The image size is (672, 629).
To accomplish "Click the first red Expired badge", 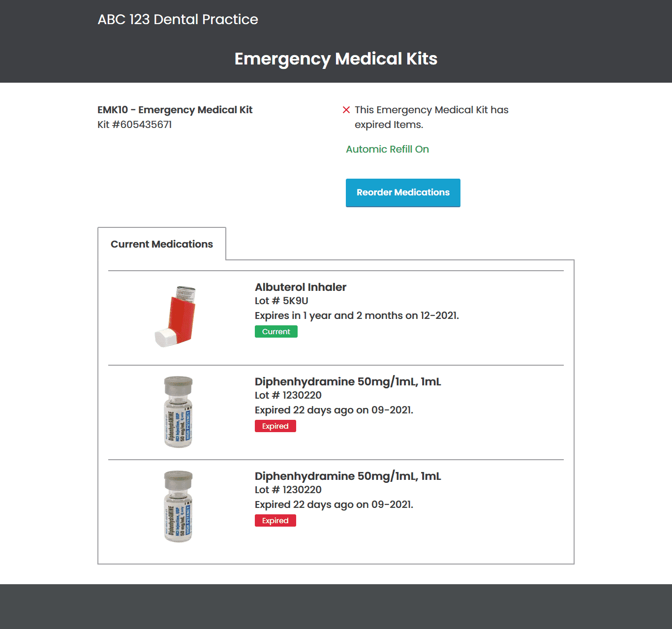I will coord(275,426).
